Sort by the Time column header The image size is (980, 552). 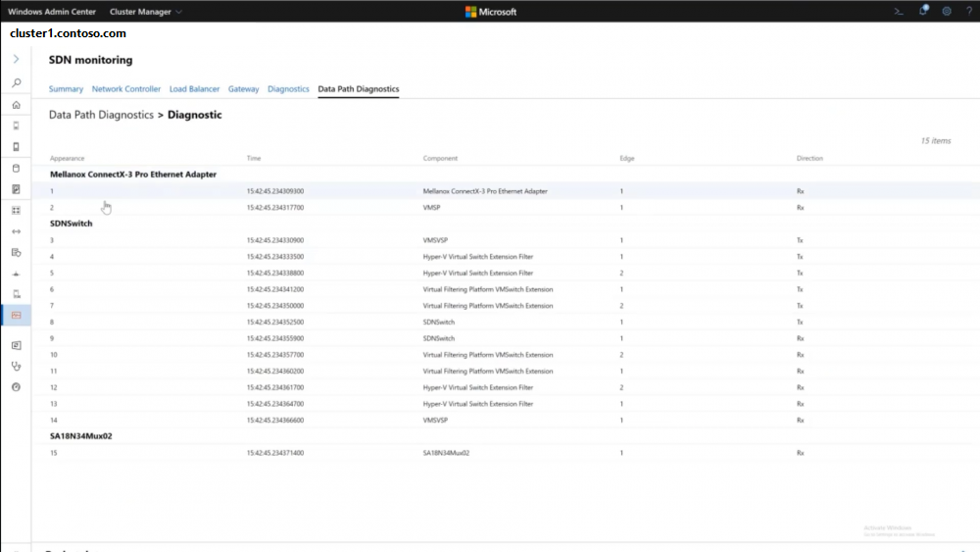click(x=254, y=158)
